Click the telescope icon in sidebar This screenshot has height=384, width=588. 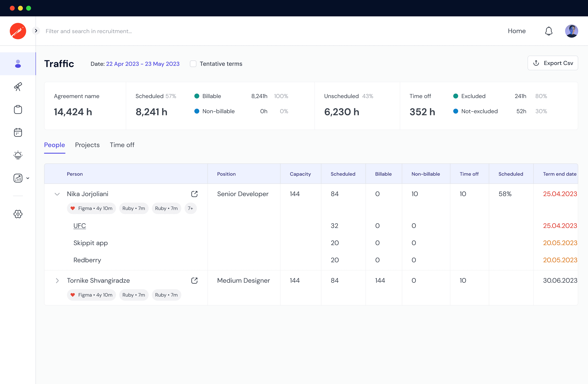pos(18,87)
